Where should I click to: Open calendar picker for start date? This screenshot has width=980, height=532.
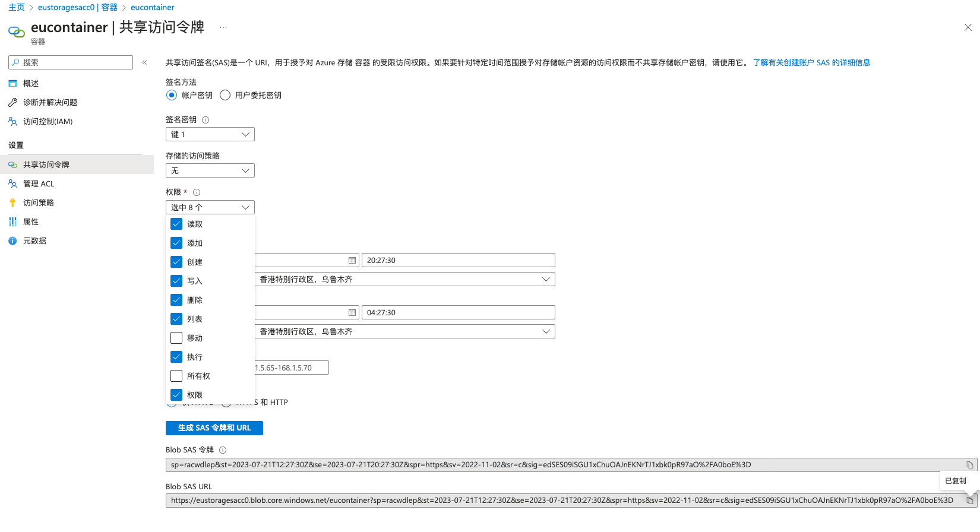(x=352, y=260)
